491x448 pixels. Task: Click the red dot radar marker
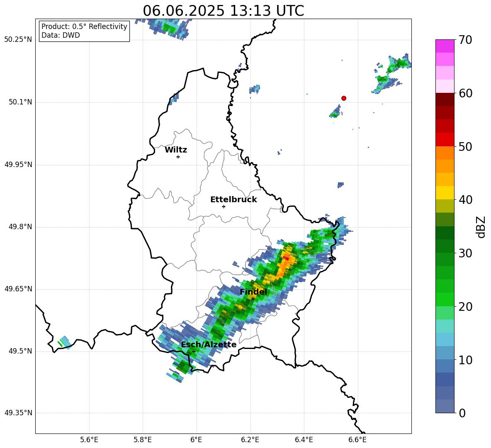[x=343, y=98]
